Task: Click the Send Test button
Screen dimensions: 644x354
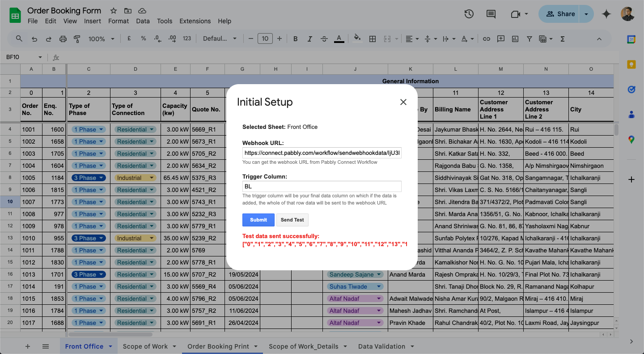Action: click(292, 220)
